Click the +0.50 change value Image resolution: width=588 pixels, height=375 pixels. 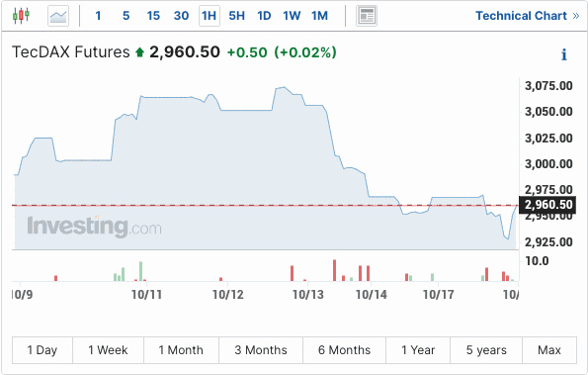[x=247, y=52]
